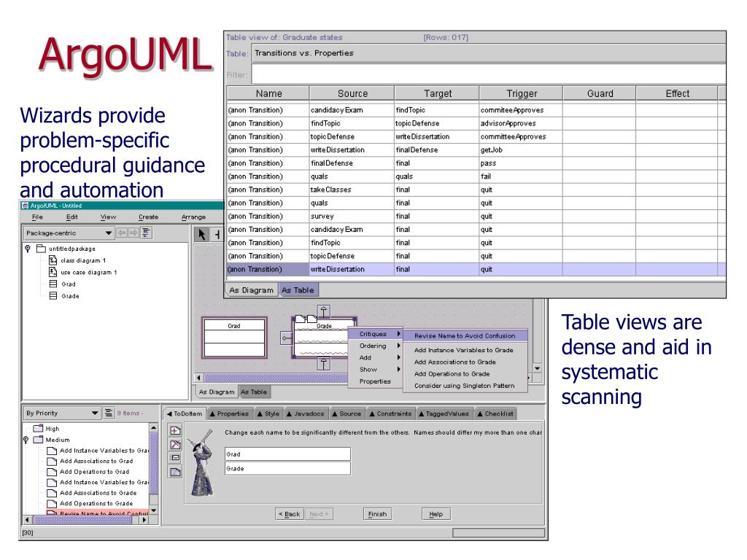Open the Create menu

tap(148, 217)
